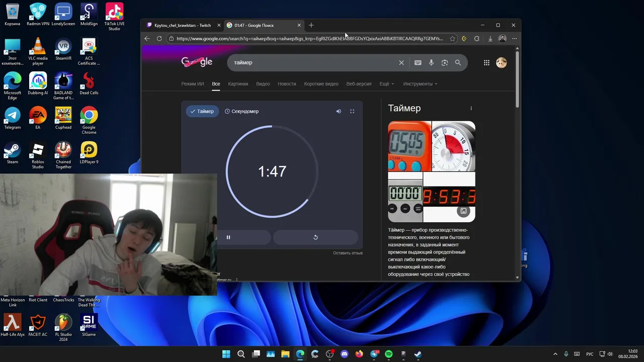Open the Radmin VPN desktop shortcut
Viewport: 644px width, 362px height.
tap(38, 14)
